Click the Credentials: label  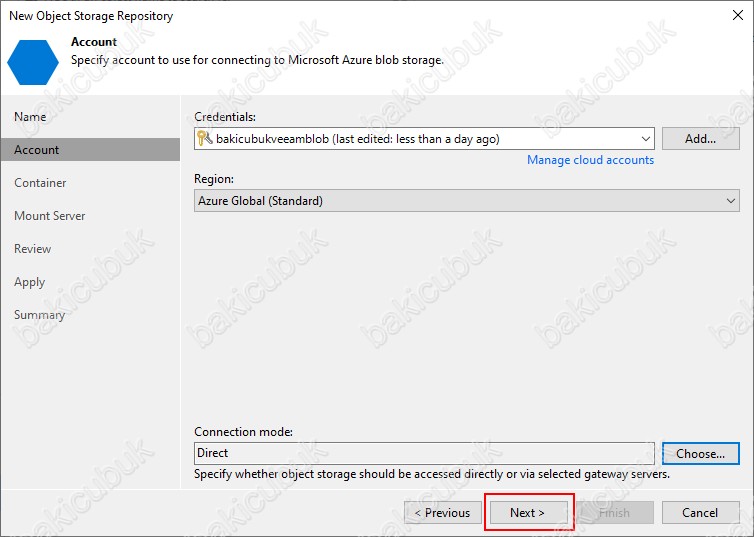pyautogui.click(x=225, y=117)
